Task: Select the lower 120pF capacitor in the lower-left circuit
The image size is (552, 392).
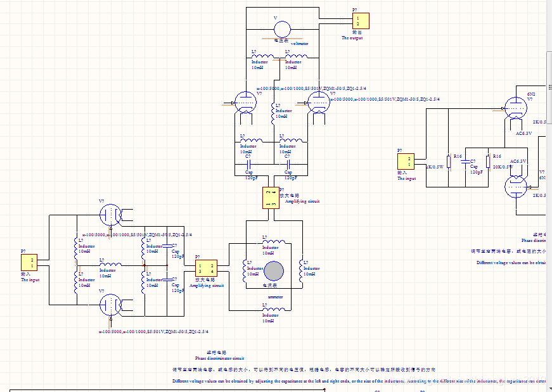Action: click(167, 279)
